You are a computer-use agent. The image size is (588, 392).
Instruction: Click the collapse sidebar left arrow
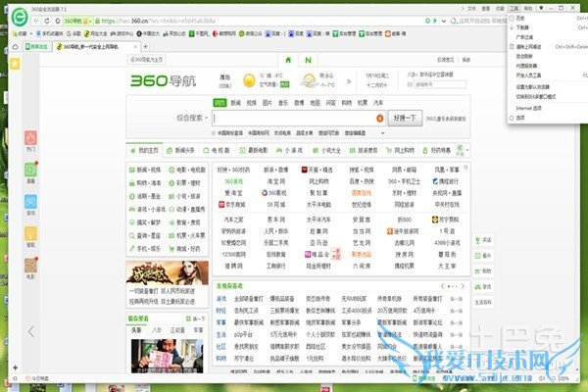pyautogui.click(x=31, y=331)
